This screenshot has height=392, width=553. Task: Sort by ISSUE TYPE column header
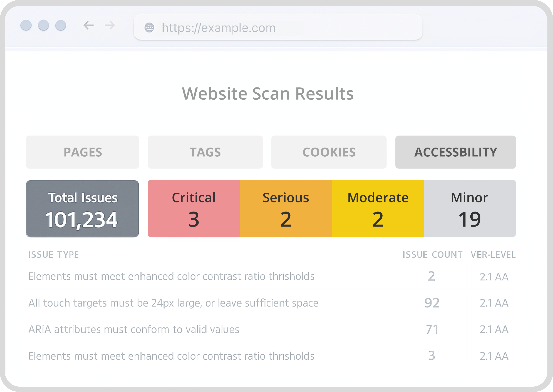tap(54, 255)
